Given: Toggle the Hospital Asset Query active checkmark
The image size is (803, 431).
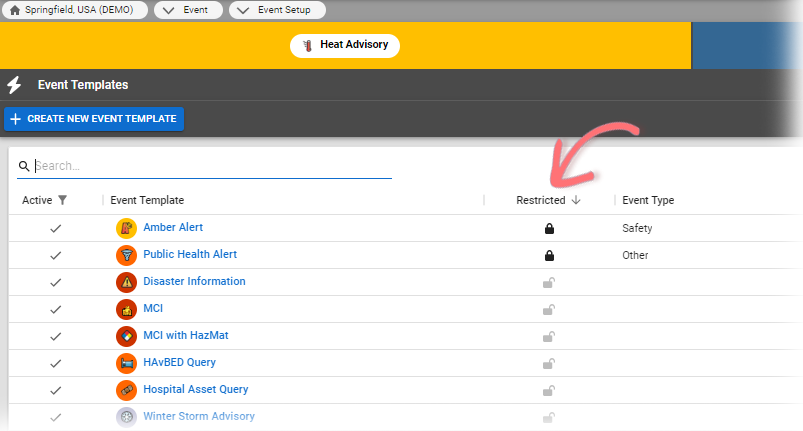Looking at the screenshot, I should click(x=55, y=391).
